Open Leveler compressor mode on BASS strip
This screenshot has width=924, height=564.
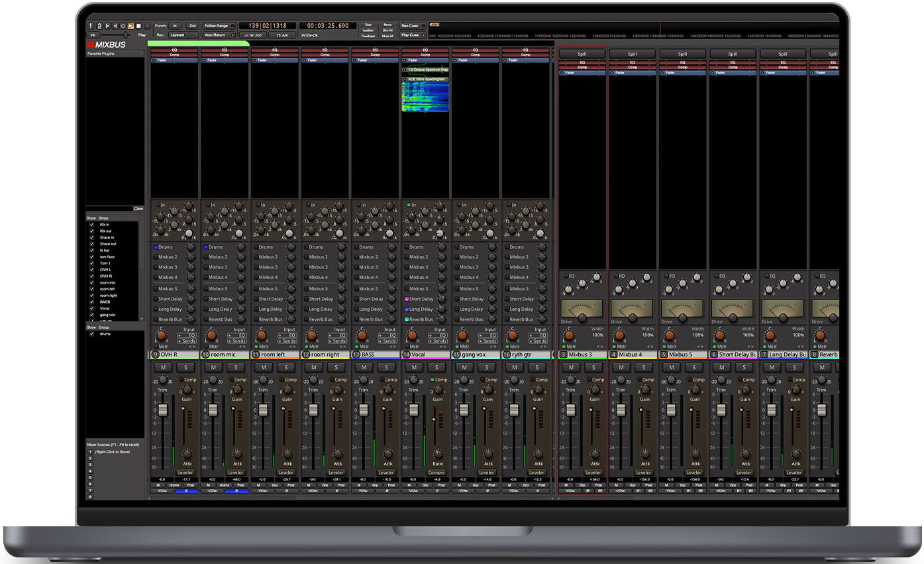coord(386,473)
